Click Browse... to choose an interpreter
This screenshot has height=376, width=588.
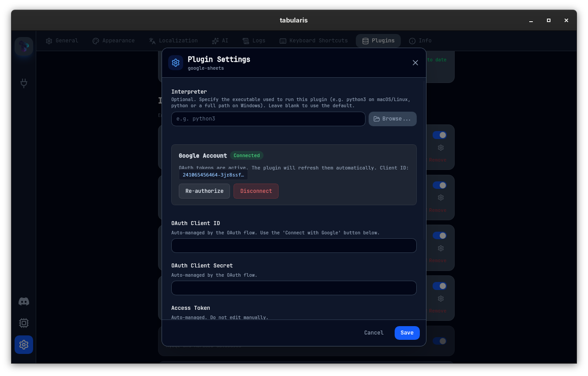click(x=392, y=119)
